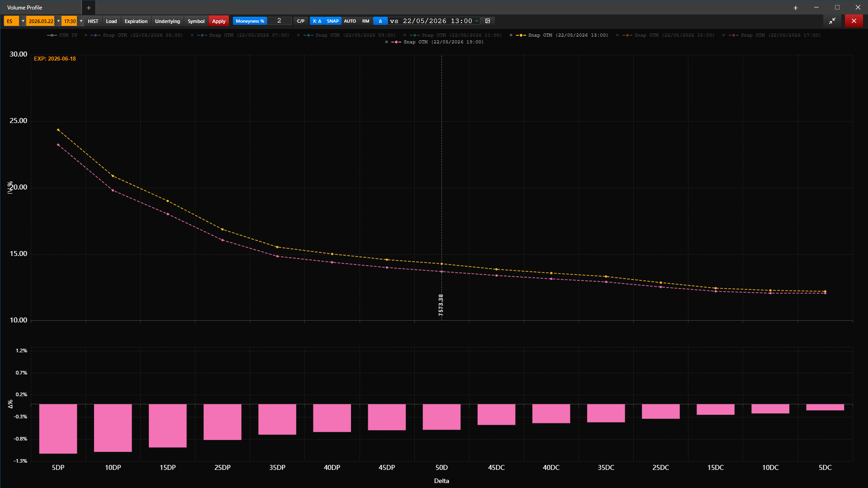Click the 25DP pink delta bar

[x=223, y=422]
